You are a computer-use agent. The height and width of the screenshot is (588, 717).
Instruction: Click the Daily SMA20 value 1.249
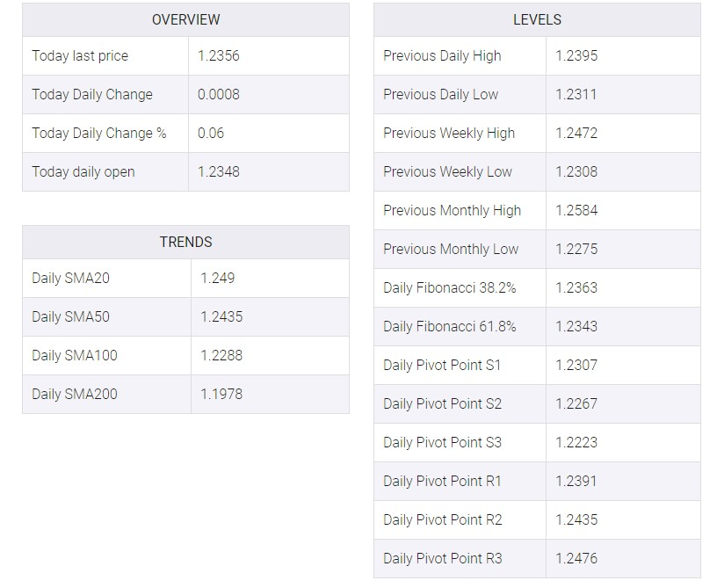point(218,278)
